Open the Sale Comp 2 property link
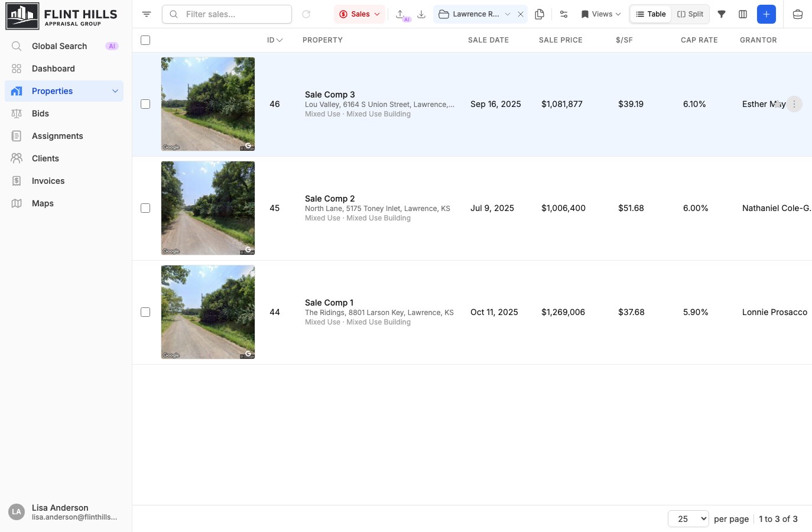The height and width of the screenshot is (532, 812). click(x=330, y=199)
